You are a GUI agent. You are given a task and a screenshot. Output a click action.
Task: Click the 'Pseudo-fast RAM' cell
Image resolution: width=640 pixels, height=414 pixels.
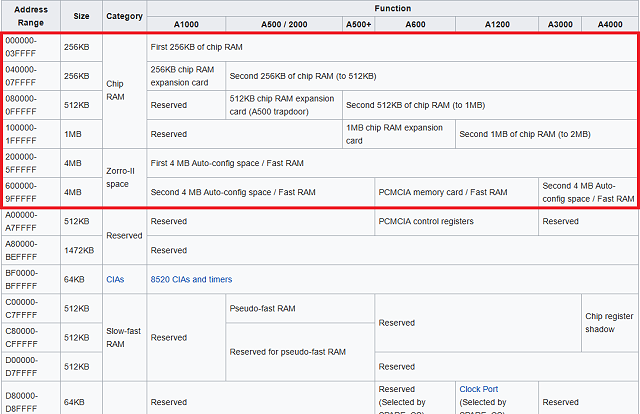300,308
